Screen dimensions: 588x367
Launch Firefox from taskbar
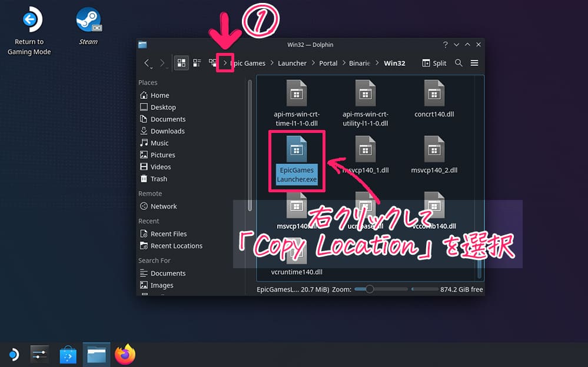(x=125, y=355)
